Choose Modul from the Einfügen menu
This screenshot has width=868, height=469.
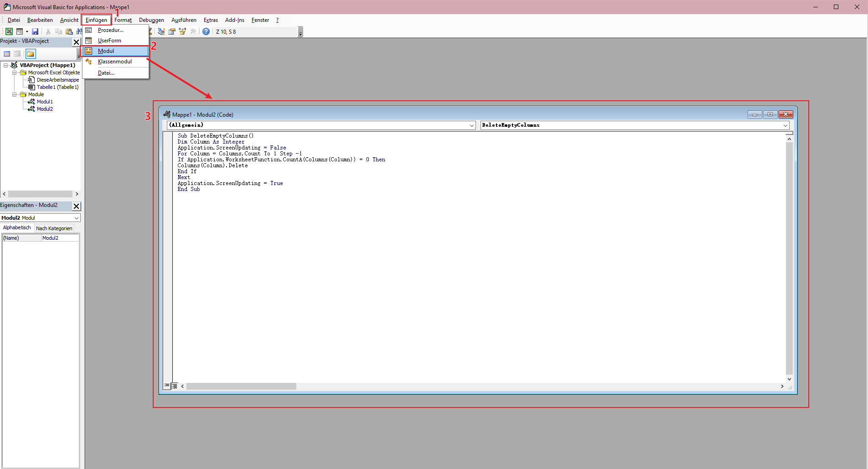[x=116, y=51]
